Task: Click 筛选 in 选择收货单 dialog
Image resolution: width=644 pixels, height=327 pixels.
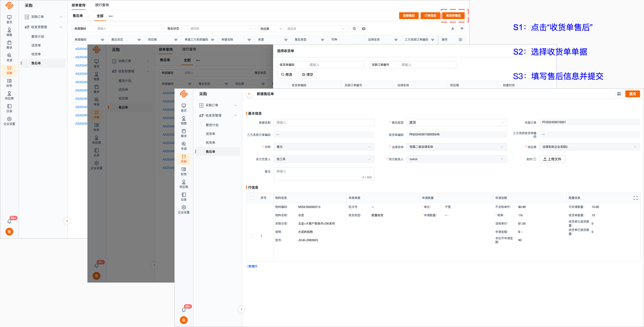Action: (286, 75)
